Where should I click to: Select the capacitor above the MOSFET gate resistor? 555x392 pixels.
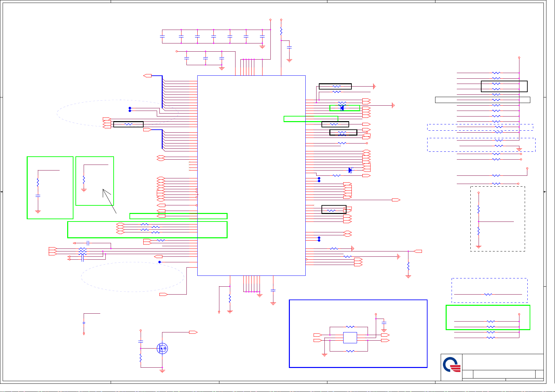(x=141, y=342)
